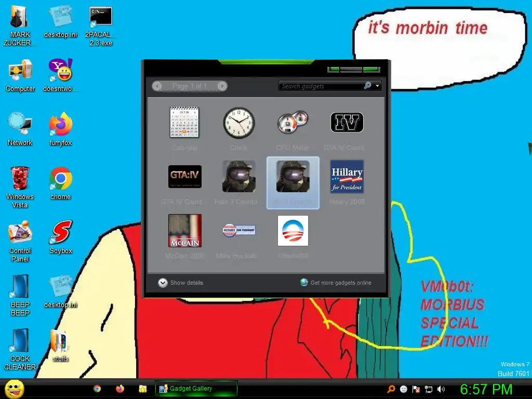Open the volume speaker tray icon
Screen dimensions: 532x399
[x=441, y=389]
